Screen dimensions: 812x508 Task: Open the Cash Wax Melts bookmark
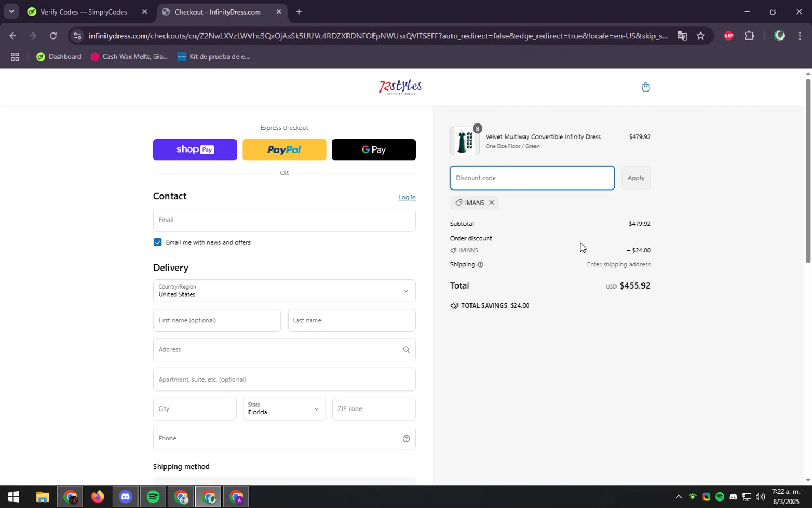(x=129, y=56)
